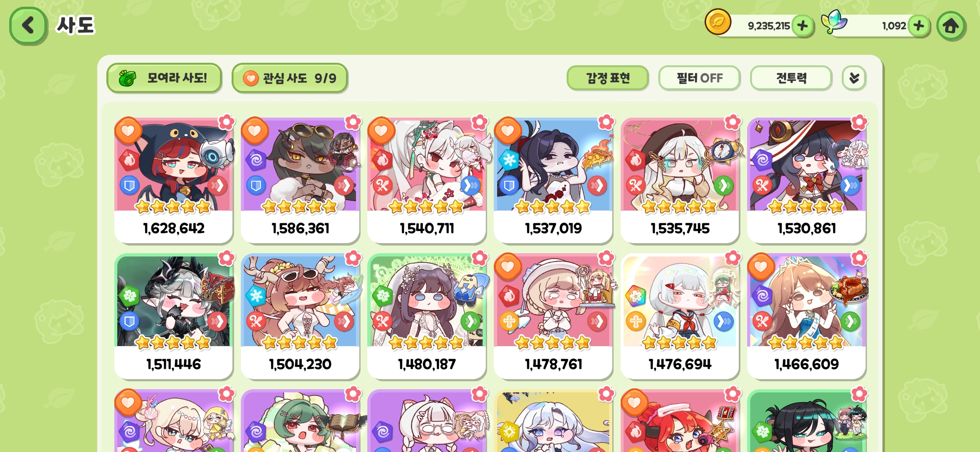Open the home screen icon
The width and height of the screenshot is (980, 452).
[x=951, y=26]
